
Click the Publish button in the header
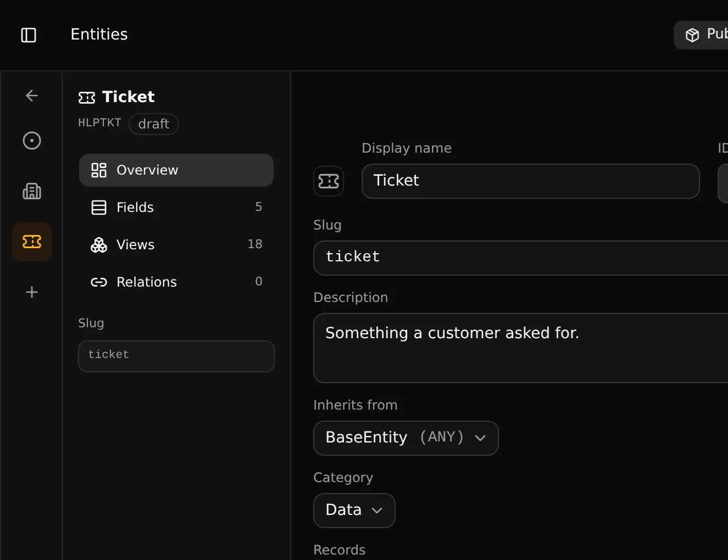(701, 35)
